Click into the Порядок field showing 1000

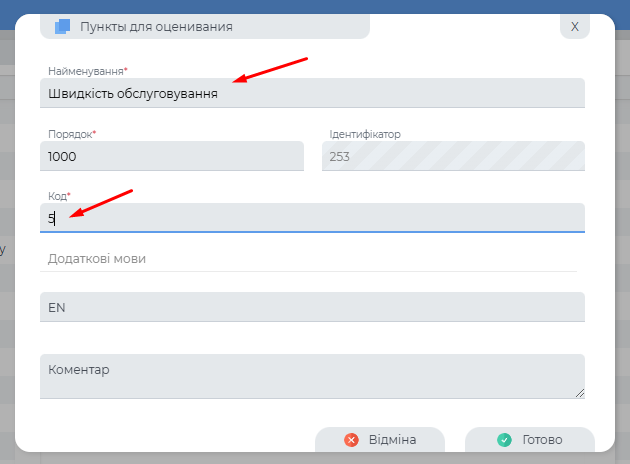[x=171, y=156]
